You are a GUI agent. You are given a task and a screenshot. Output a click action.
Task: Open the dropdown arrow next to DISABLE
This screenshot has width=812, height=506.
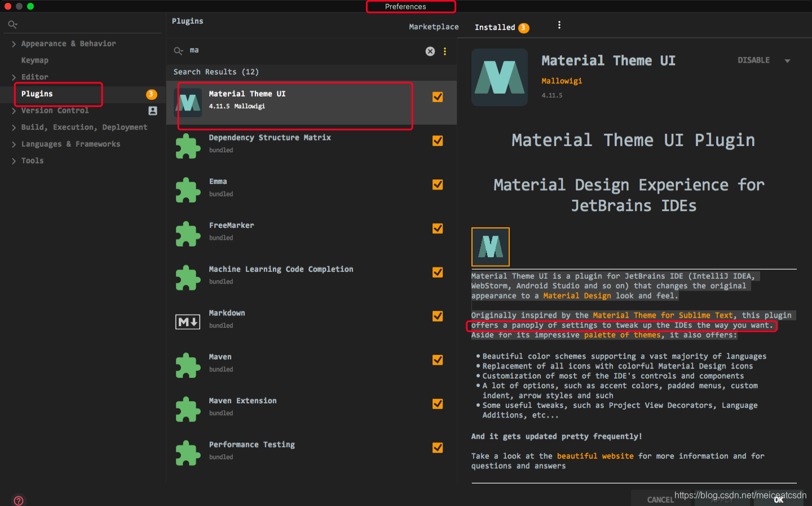point(787,61)
